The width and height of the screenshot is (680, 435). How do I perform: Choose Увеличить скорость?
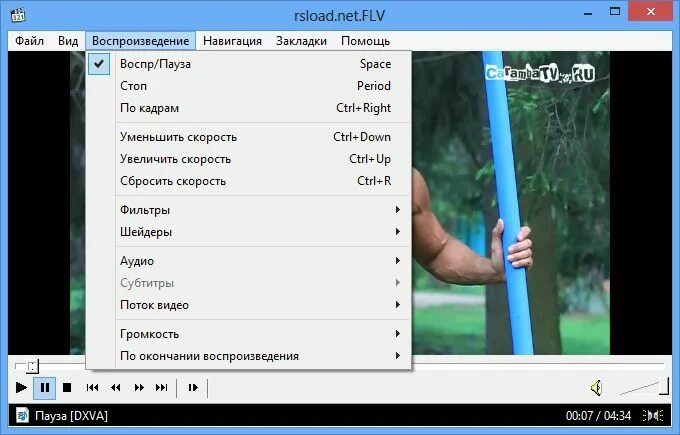coord(249,159)
